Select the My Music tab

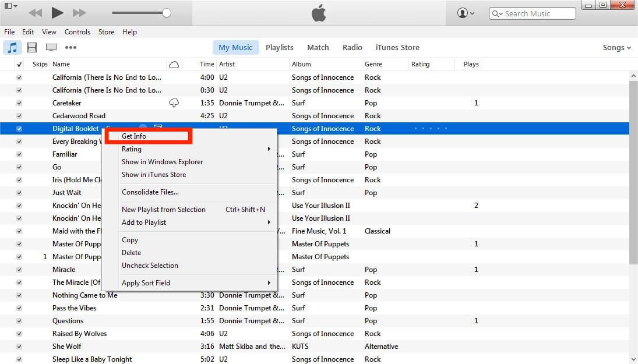tap(235, 48)
